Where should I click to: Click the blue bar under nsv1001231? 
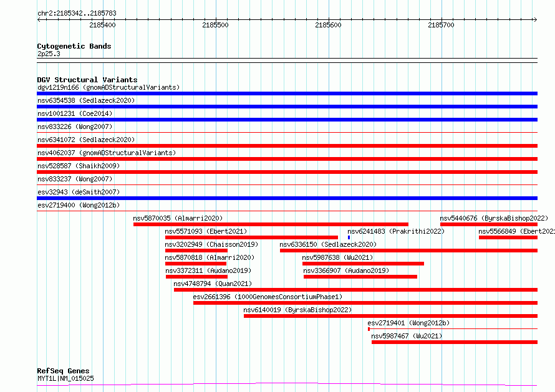click(287, 120)
